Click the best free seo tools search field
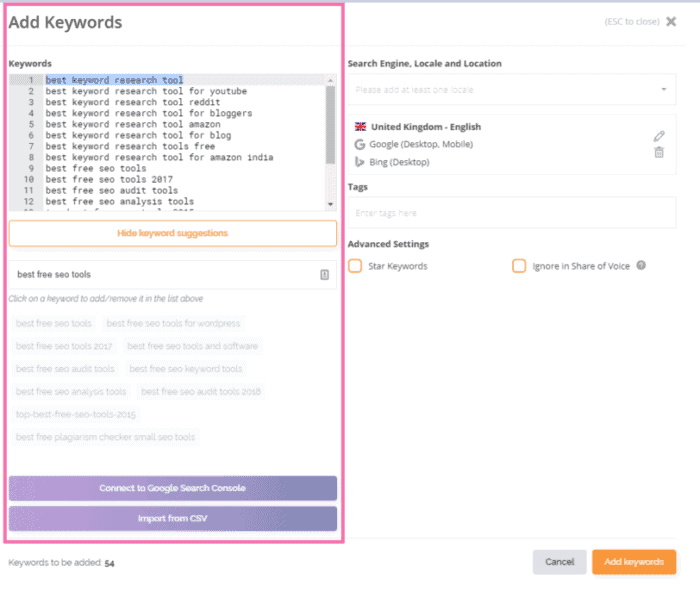Screen dimensions: 700x591 172,275
